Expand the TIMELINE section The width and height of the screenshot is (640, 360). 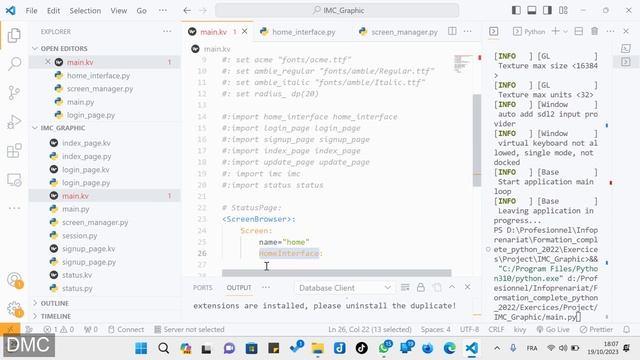pyautogui.click(x=105, y=316)
